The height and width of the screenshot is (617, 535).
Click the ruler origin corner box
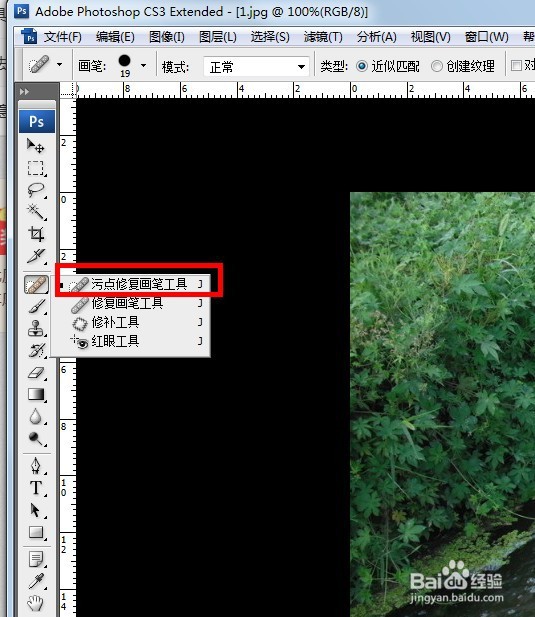tap(68, 90)
